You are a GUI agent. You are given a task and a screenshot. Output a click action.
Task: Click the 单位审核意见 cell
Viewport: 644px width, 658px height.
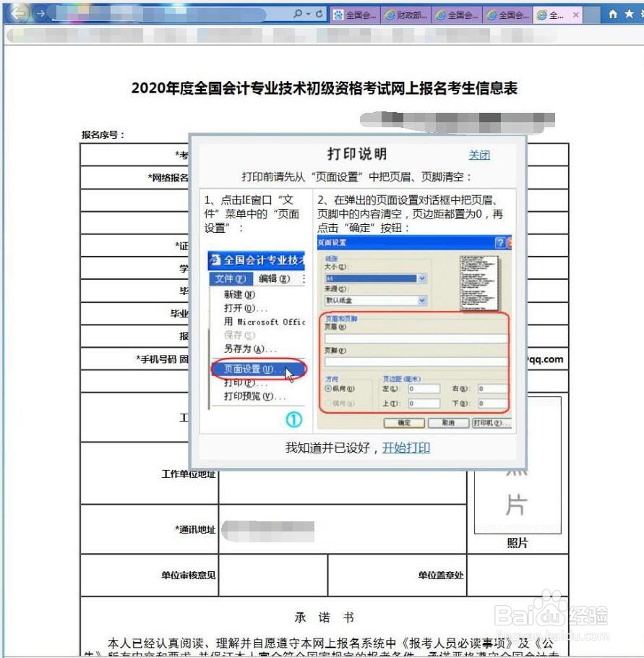150,575
